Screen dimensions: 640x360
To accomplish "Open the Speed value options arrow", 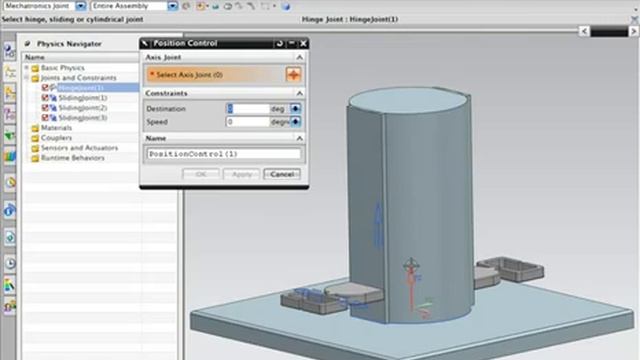I will pyautogui.click(x=295, y=122).
